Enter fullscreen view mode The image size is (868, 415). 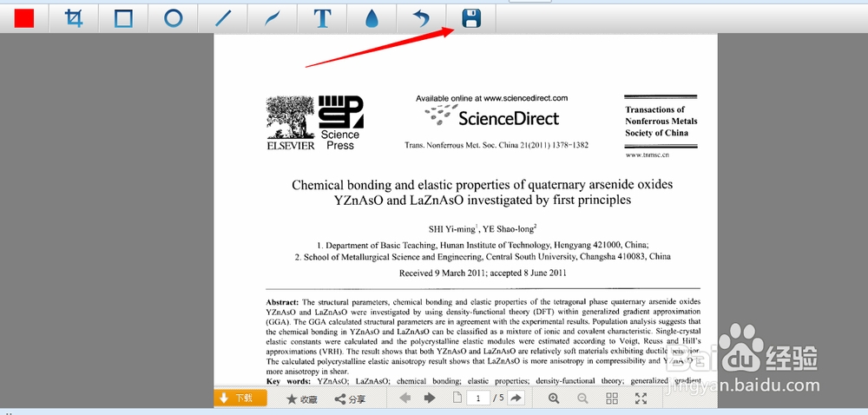point(641,399)
